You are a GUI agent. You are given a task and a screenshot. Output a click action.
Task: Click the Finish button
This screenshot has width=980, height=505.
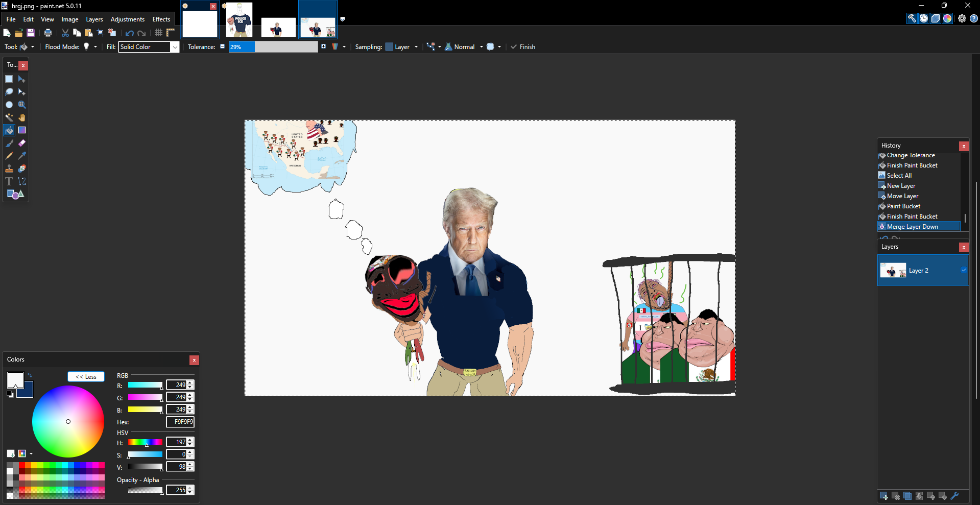(523, 47)
